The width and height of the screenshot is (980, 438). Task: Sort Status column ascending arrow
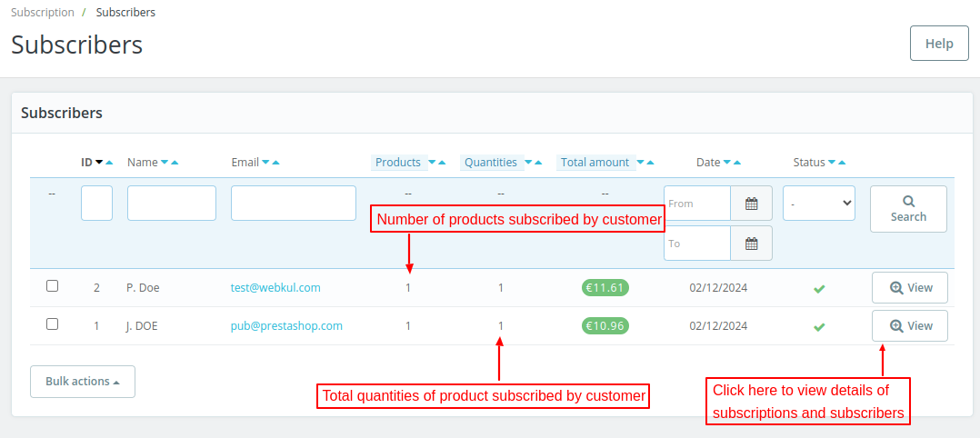coord(842,163)
